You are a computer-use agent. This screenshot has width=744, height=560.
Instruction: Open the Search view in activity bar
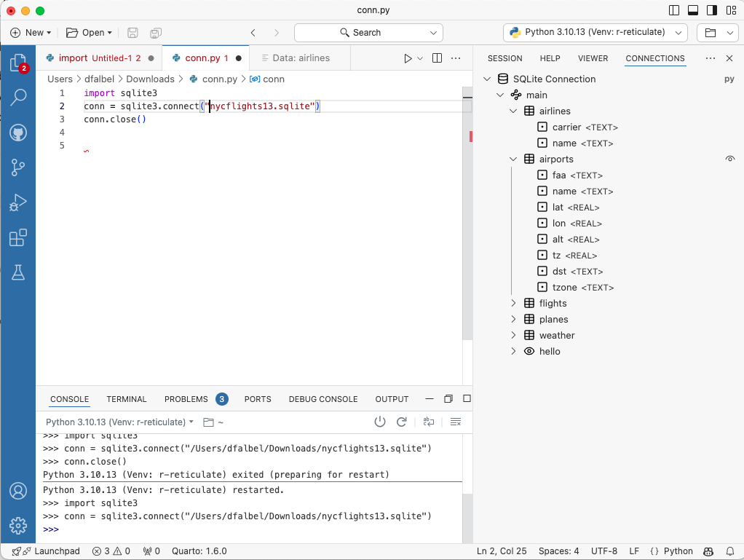click(x=18, y=98)
